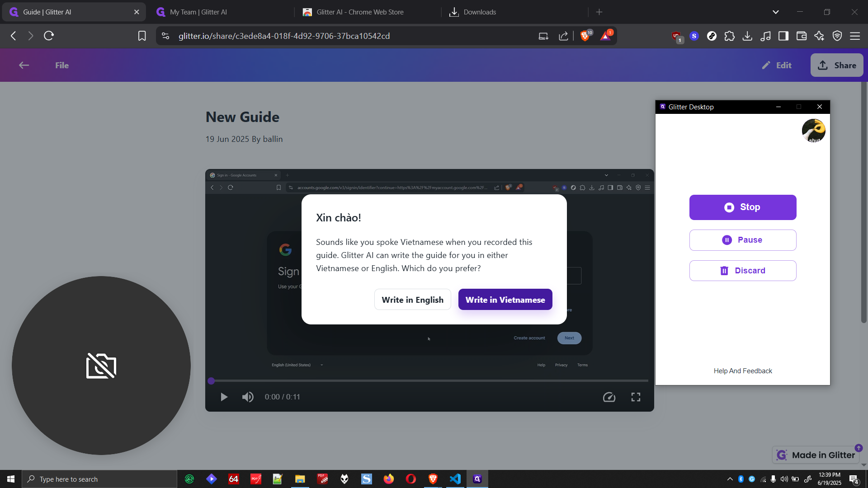Open browser downloads icon
The width and height of the screenshot is (868, 488).
(x=747, y=36)
